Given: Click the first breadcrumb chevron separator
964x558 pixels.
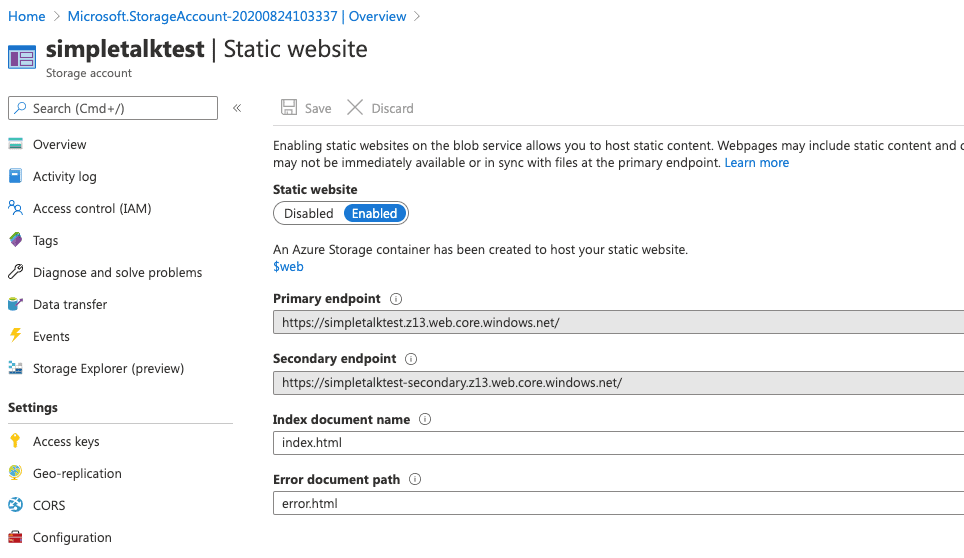Looking at the screenshot, I should [x=57, y=16].
